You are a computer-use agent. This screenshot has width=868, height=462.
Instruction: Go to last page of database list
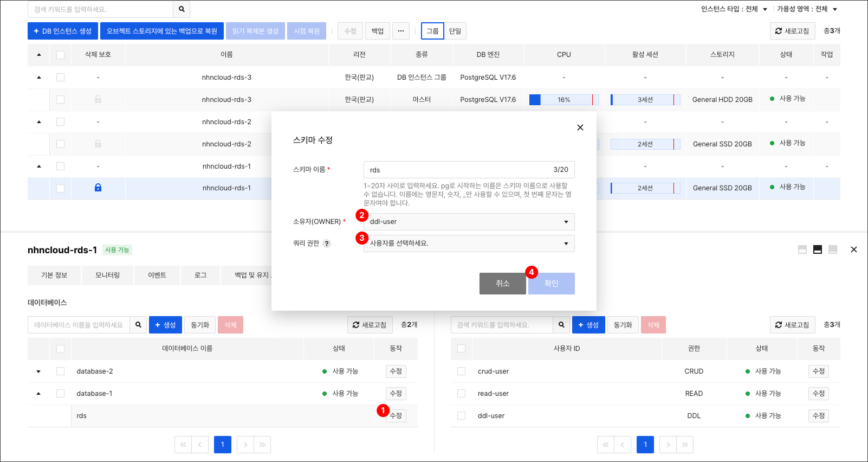pyautogui.click(x=262, y=445)
